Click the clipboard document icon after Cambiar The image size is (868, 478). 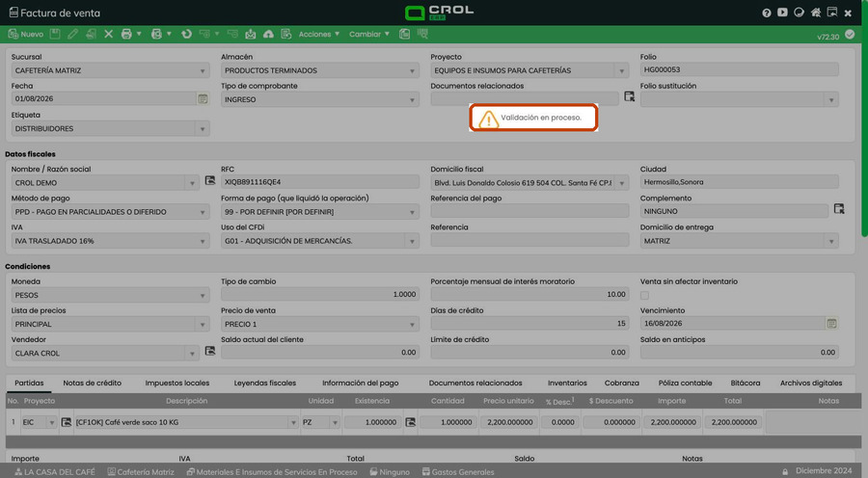[x=405, y=35]
